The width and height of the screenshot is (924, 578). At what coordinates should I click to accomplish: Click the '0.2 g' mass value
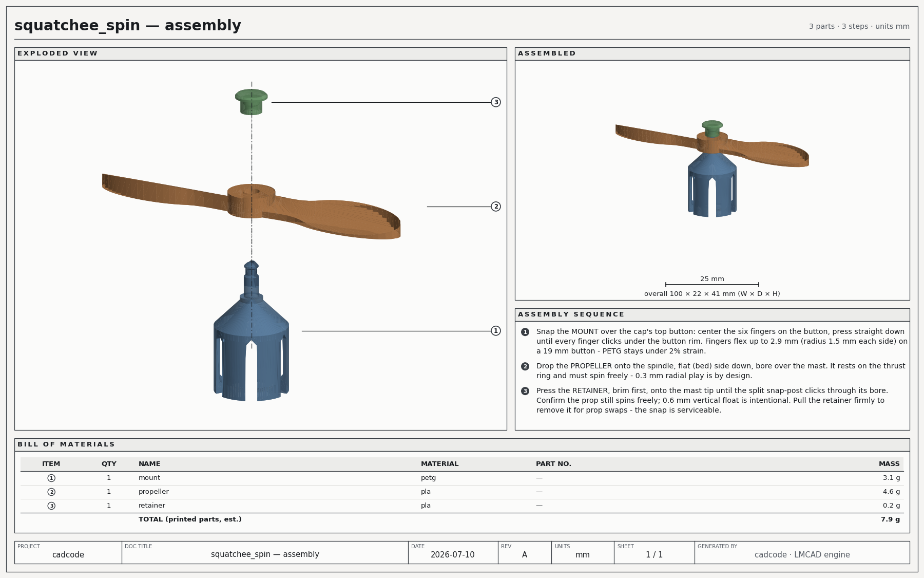(x=891, y=506)
